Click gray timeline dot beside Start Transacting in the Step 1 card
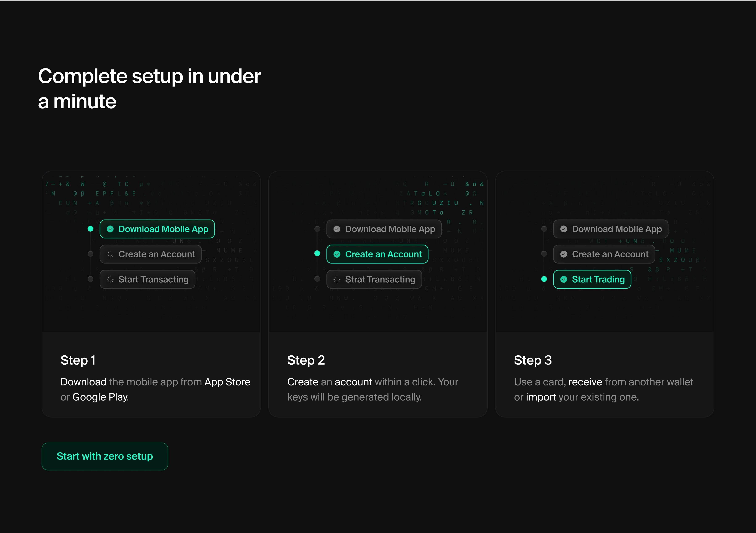This screenshot has height=533, width=756. coord(91,279)
